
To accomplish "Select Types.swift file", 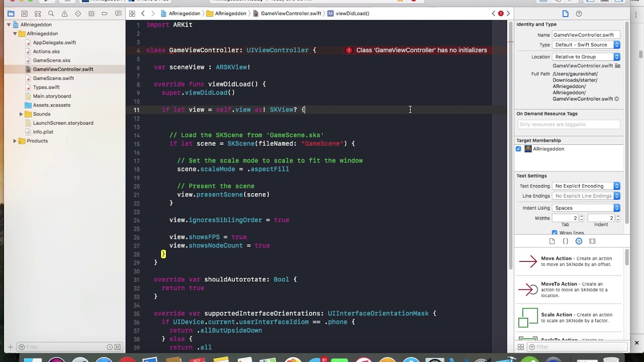I will point(46,87).
